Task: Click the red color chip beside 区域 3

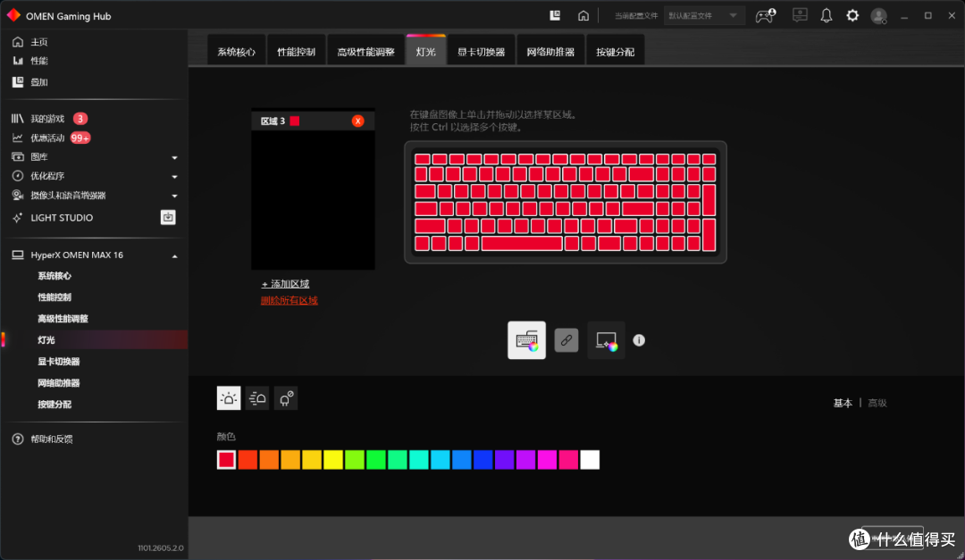Action: (x=295, y=121)
